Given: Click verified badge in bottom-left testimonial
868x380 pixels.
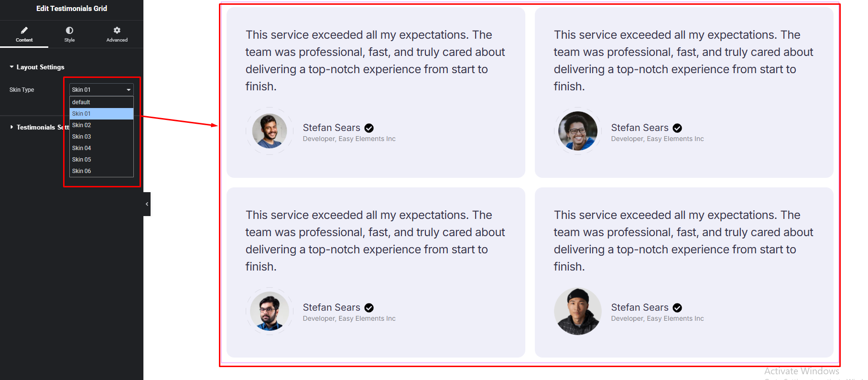Looking at the screenshot, I should click(x=369, y=308).
